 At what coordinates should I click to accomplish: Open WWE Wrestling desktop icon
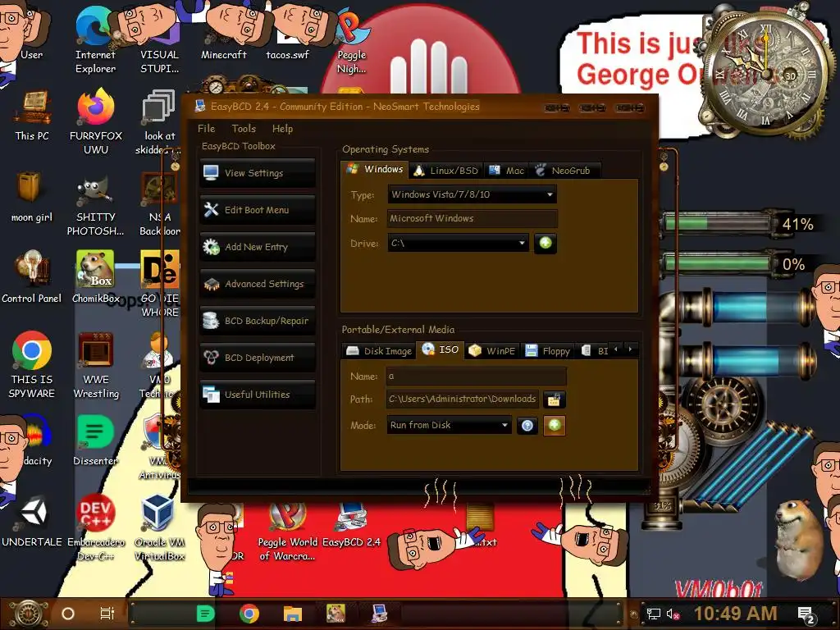pos(95,365)
